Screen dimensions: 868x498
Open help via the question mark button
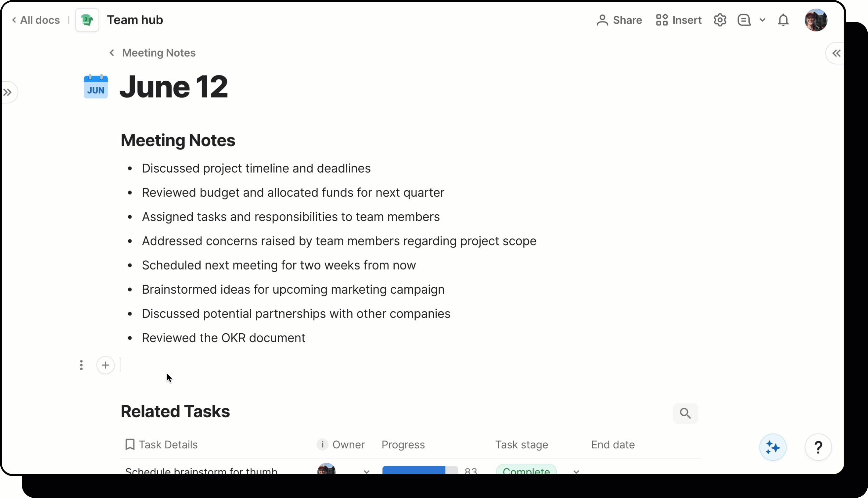[x=818, y=447]
